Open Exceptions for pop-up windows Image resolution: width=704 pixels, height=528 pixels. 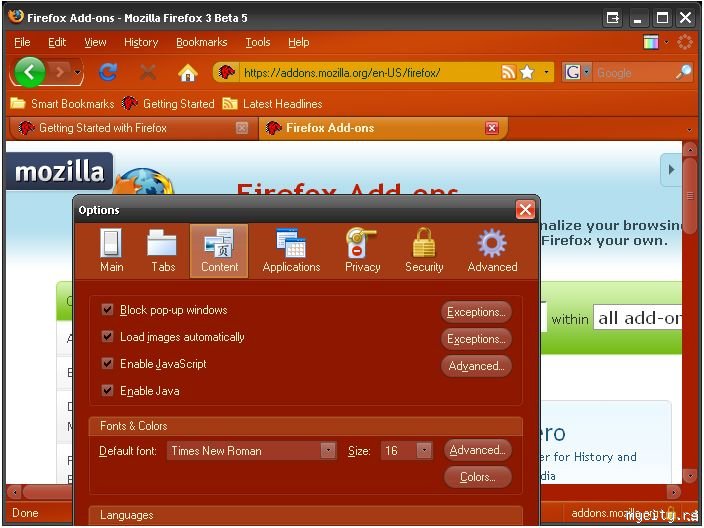click(x=476, y=312)
